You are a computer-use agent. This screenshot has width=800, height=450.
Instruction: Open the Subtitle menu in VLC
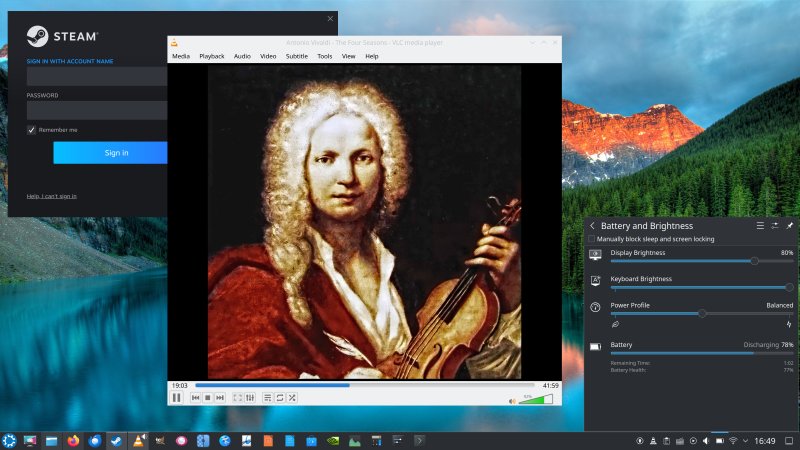(296, 56)
